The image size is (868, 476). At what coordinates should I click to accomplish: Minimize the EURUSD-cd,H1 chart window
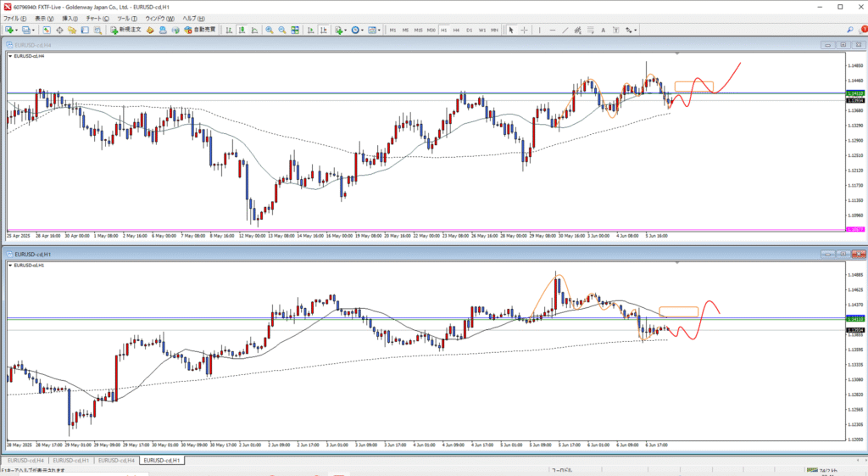tap(828, 255)
